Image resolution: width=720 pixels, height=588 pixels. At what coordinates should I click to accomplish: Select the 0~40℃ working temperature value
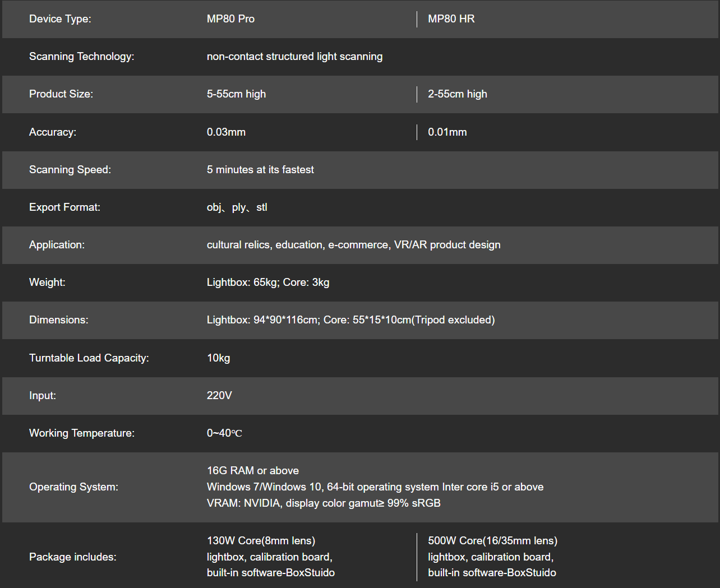pos(224,433)
